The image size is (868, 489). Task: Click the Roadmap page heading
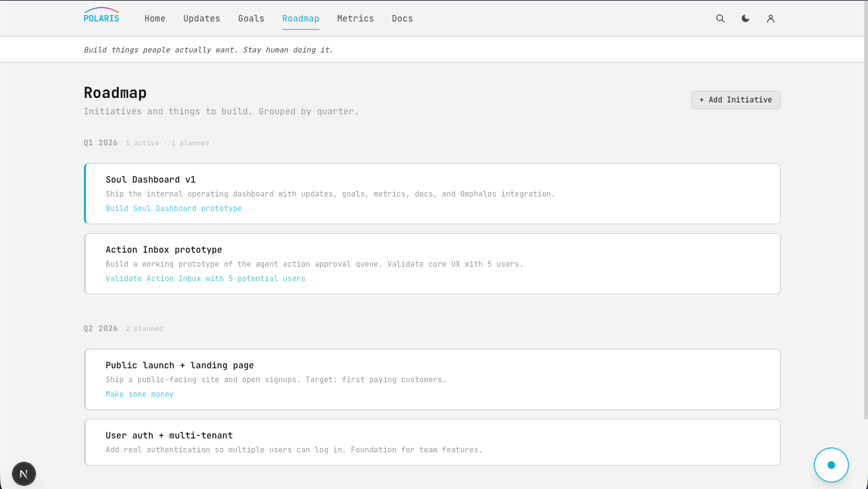[x=116, y=93]
